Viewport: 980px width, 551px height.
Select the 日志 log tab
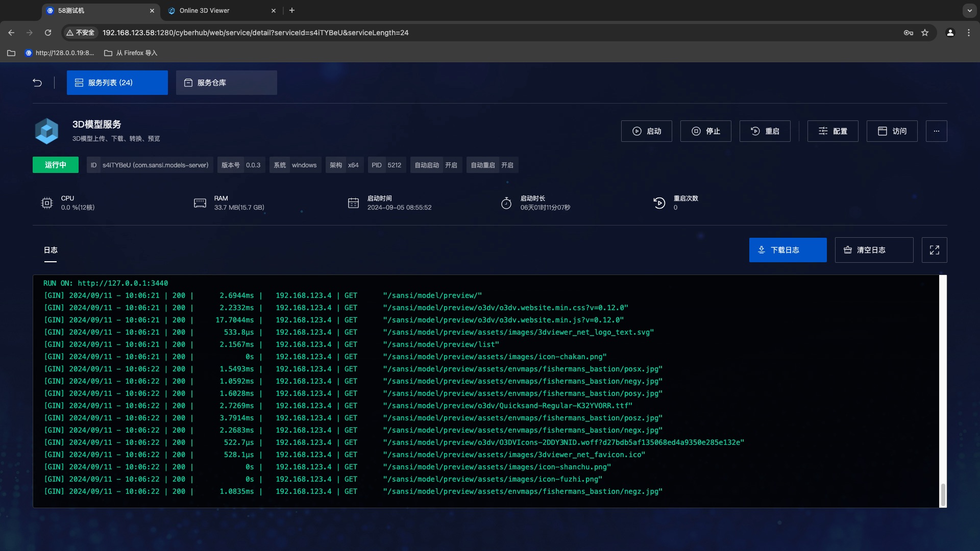(x=51, y=250)
